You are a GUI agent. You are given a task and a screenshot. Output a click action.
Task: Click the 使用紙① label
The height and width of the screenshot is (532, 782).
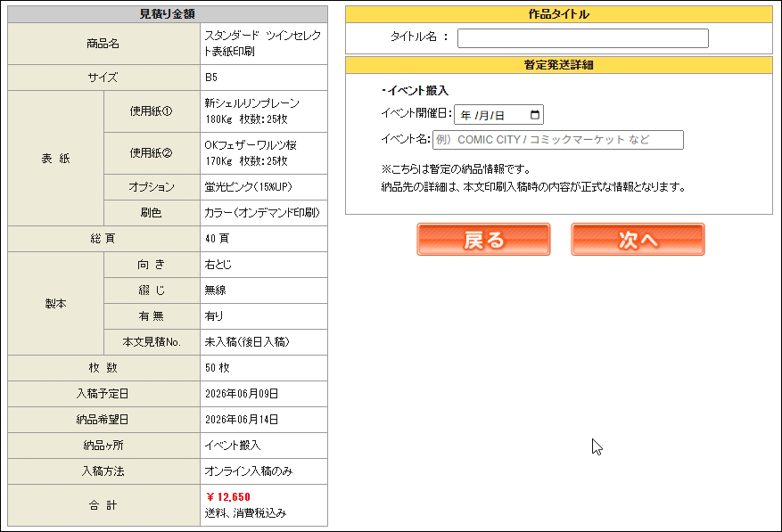pyautogui.click(x=152, y=111)
